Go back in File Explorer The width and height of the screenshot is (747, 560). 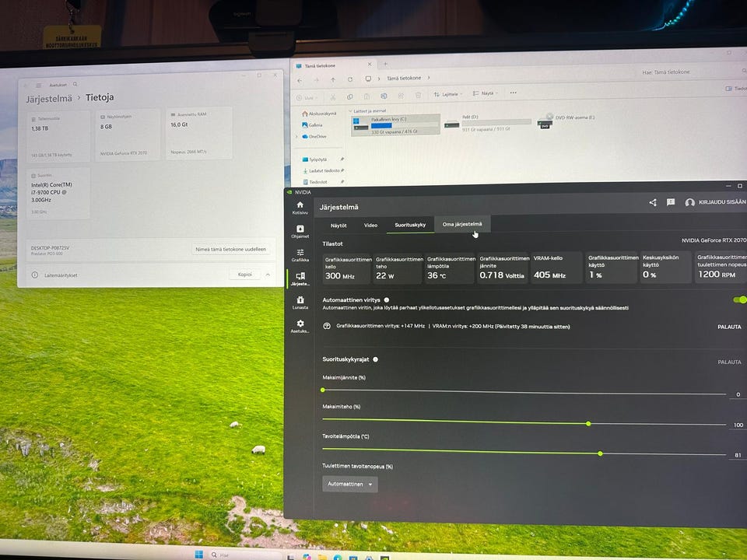pos(300,80)
